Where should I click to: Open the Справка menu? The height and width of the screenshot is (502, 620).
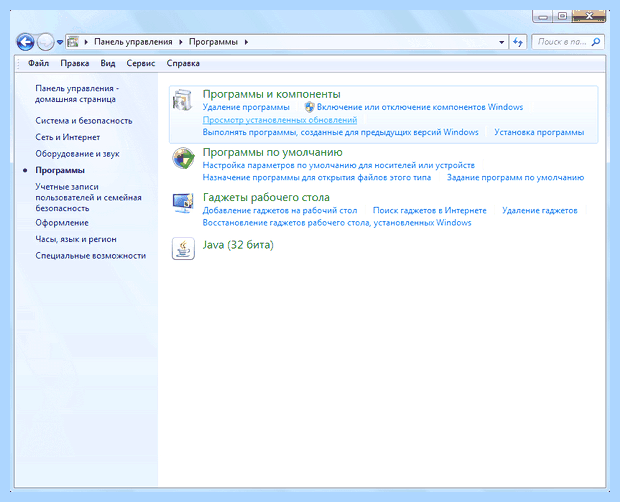click(x=183, y=63)
